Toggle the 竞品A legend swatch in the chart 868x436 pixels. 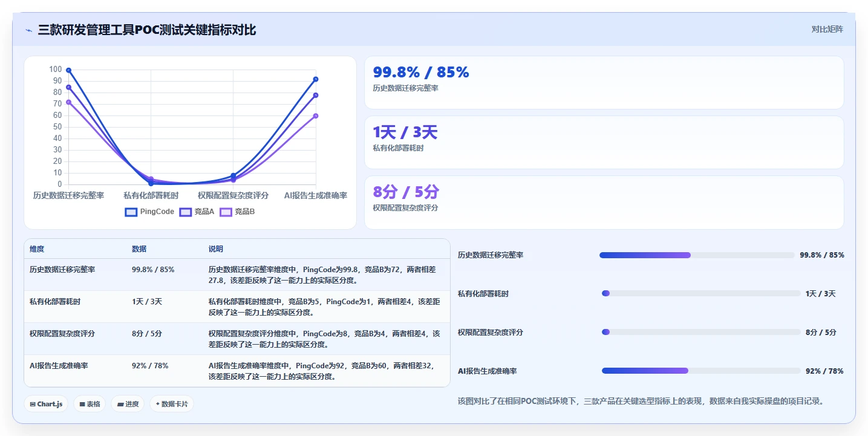pyautogui.click(x=186, y=212)
